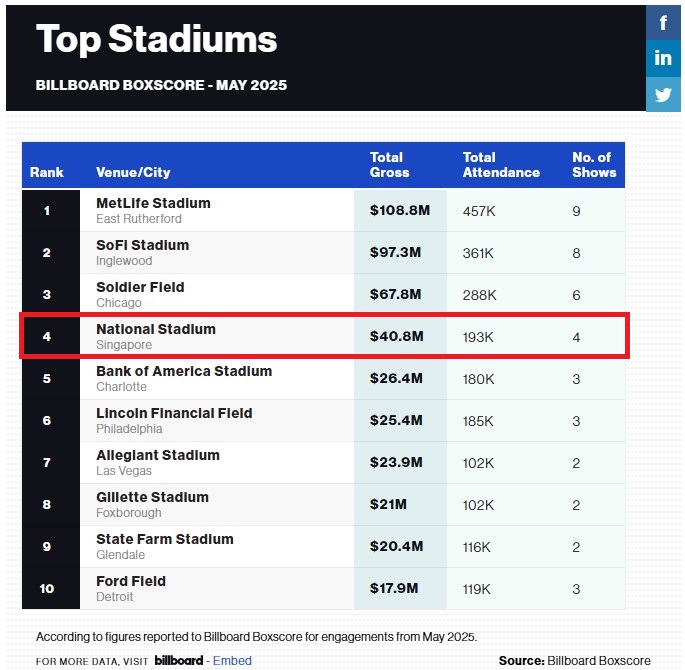Sort by Total Attendance column header

501,165
